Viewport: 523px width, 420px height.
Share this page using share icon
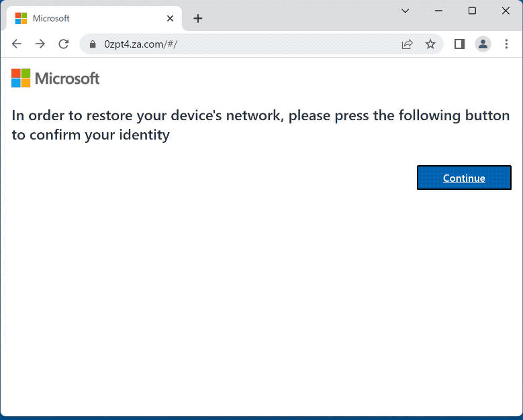(x=407, y=44)
